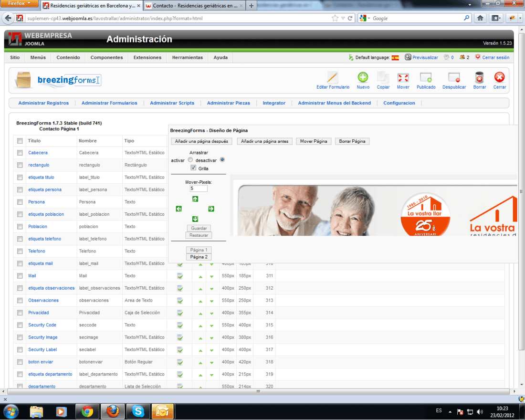Check the rectangulo row checkbox
This screenshot has height=420, width=525.
point(20,165)
